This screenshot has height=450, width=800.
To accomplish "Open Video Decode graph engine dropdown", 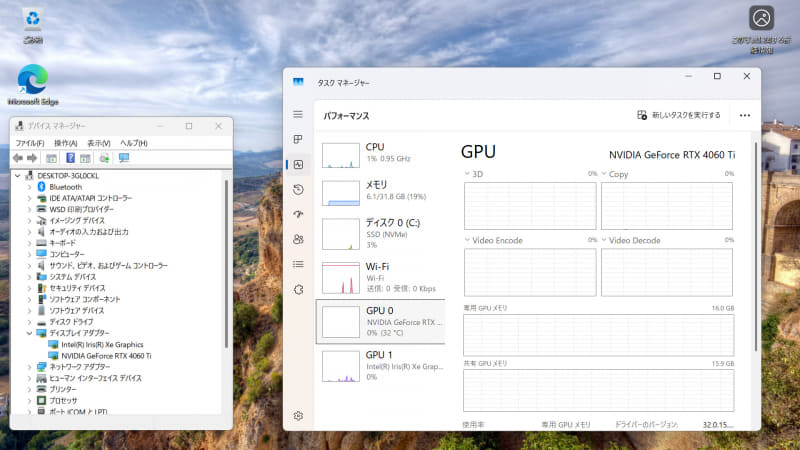I will point(604,240).
